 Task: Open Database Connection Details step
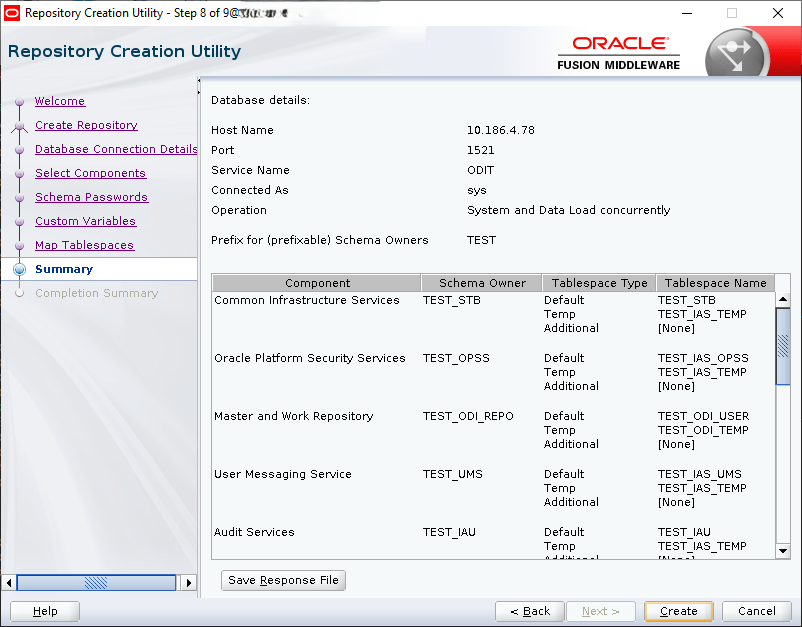coord(116,149)
